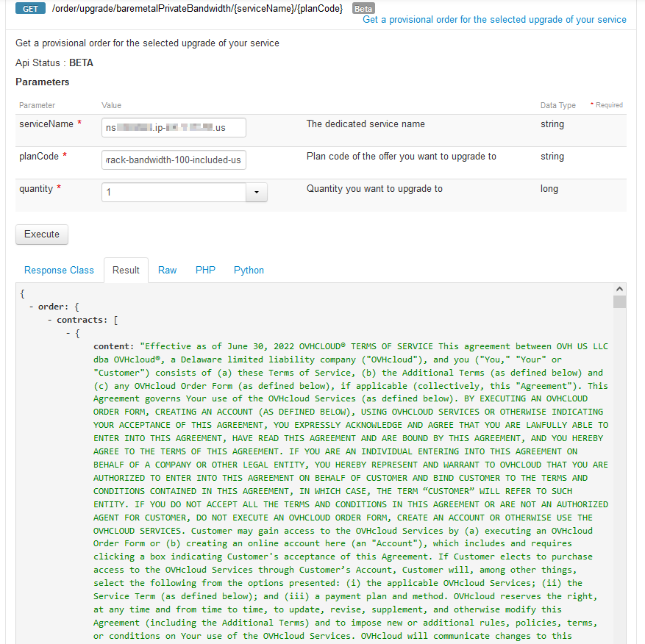Collapse the first contracts object node
Screen dimensions: 645x644
[x=68, y=333]
